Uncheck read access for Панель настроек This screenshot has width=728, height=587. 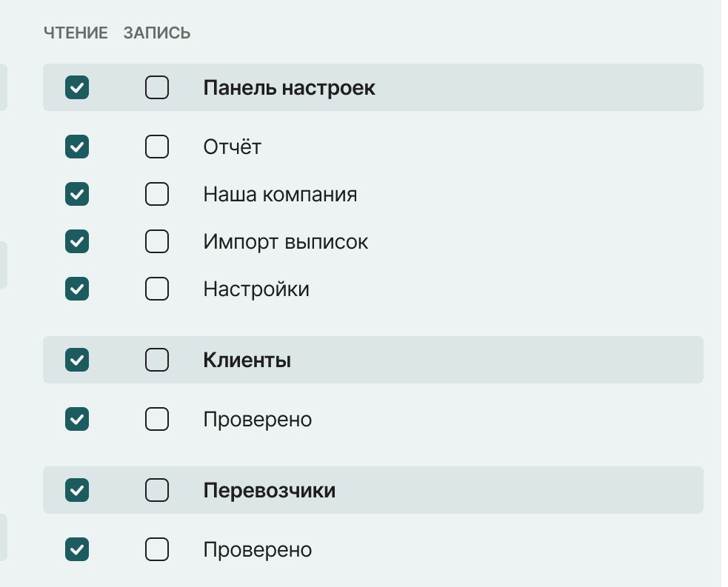[77, 88]
